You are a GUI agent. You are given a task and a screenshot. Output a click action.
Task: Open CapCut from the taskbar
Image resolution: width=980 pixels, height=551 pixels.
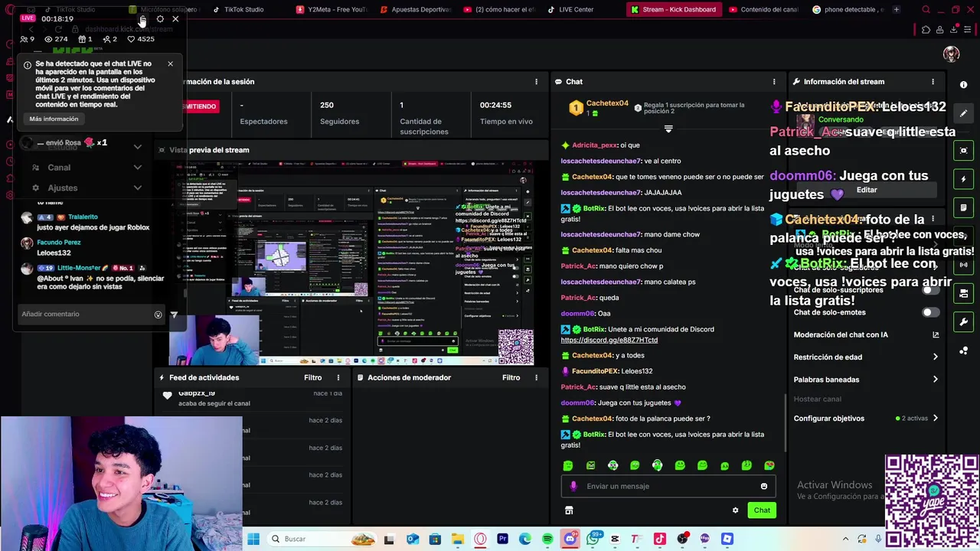tap(615, 539)
